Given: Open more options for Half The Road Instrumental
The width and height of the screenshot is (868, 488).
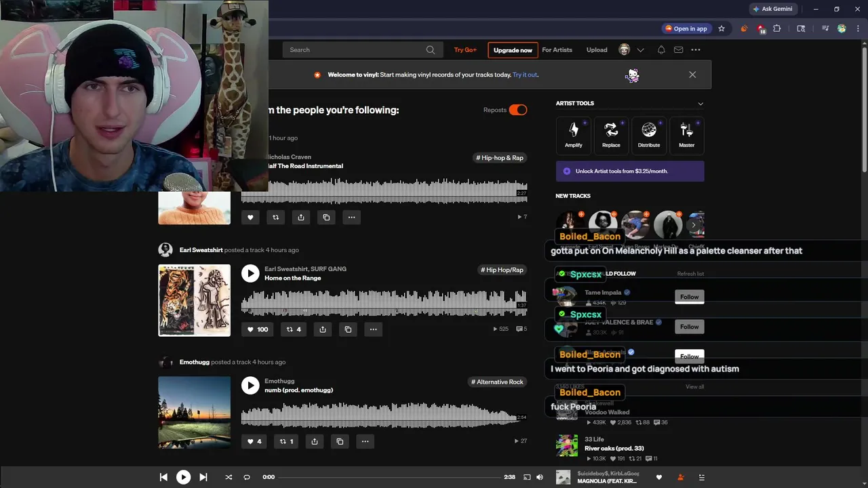Looking at the screenshot, I should [x=351, y=218].
